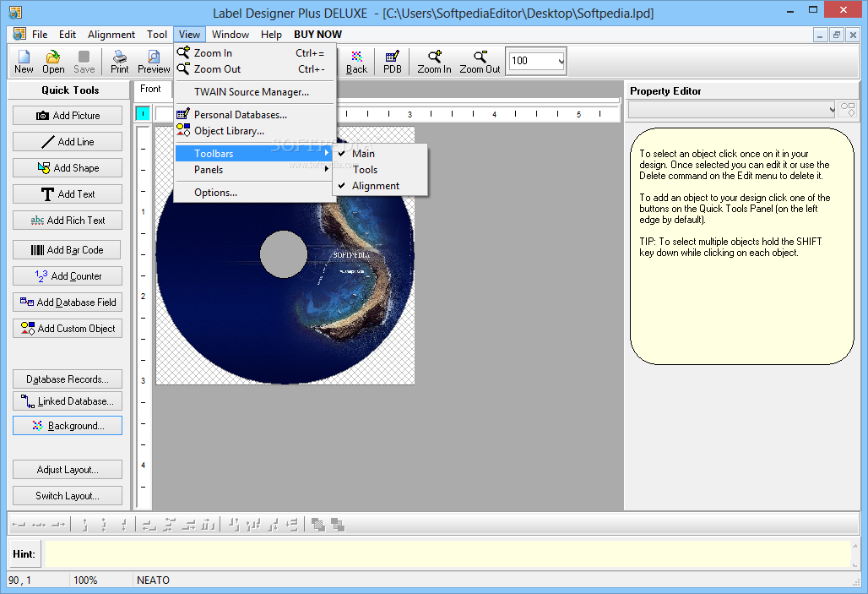The width and height of the screenshot is (868, 594).
Task: Click the Add Text button
Action: pyautogui.click(x=68, y=194)
